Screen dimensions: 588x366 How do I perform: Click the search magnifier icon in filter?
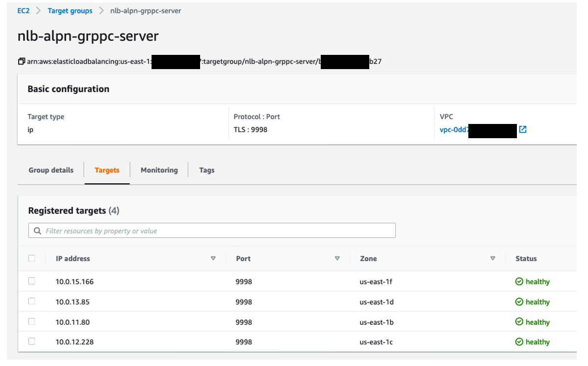point(37,231)
